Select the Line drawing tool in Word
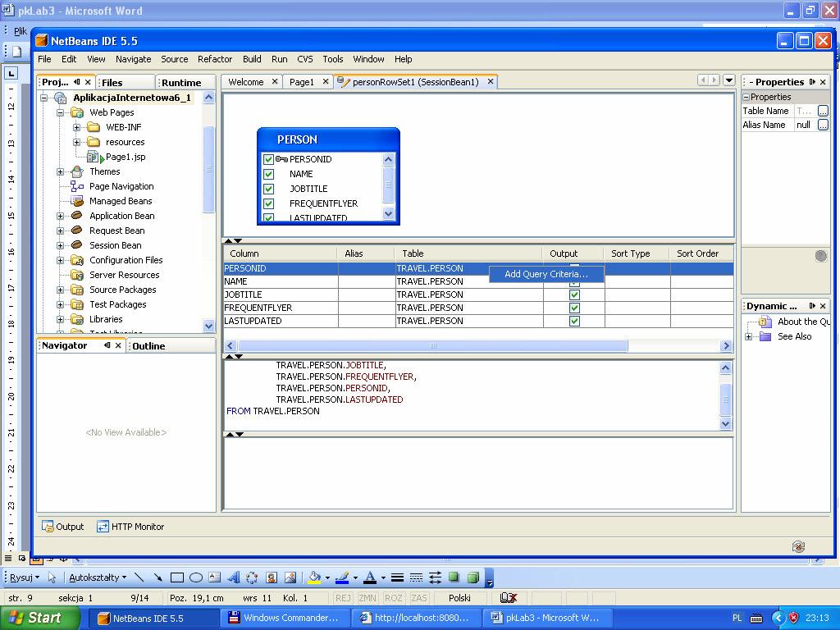Screen dimensions: 840x630 pyautogui.click(x=139, y=577)
